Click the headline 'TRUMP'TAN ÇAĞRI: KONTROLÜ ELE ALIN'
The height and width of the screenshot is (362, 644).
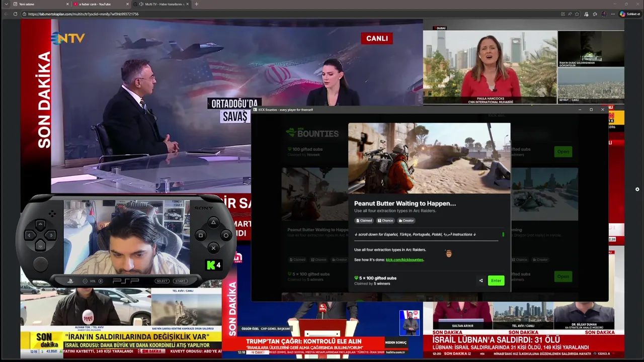pos(304,341)
